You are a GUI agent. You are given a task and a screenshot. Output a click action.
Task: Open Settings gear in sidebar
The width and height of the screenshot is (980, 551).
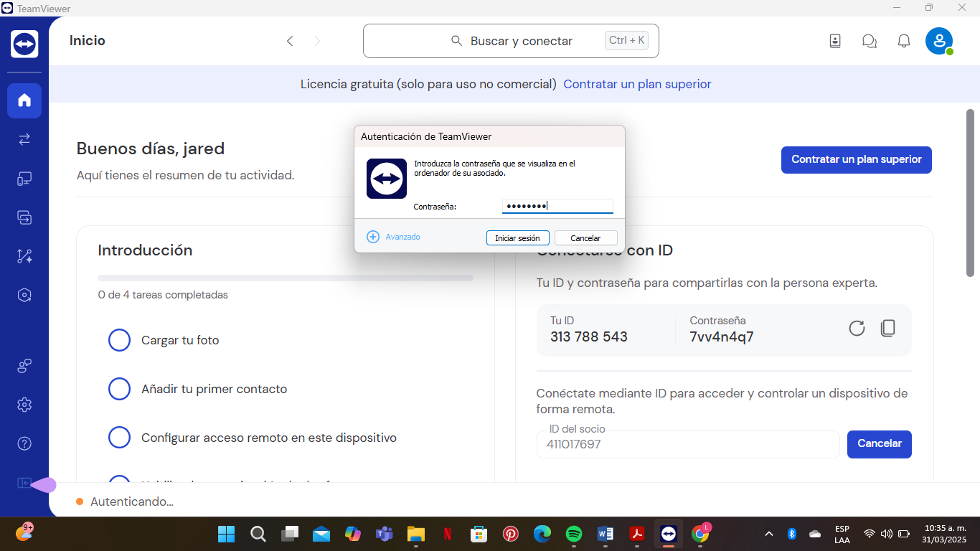point(24,405)
